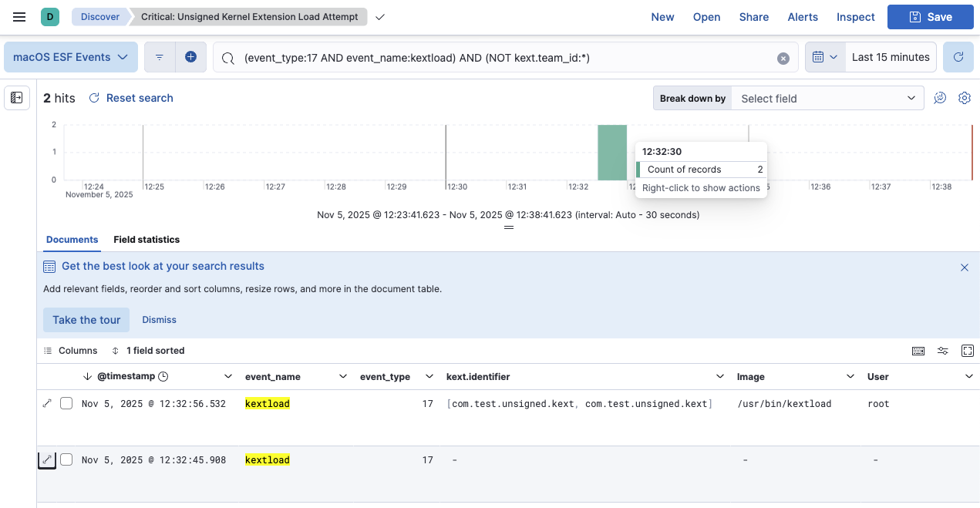Open the hamburger navigation menu
This screenshot has height=508, width=980.
click(19, 16)
